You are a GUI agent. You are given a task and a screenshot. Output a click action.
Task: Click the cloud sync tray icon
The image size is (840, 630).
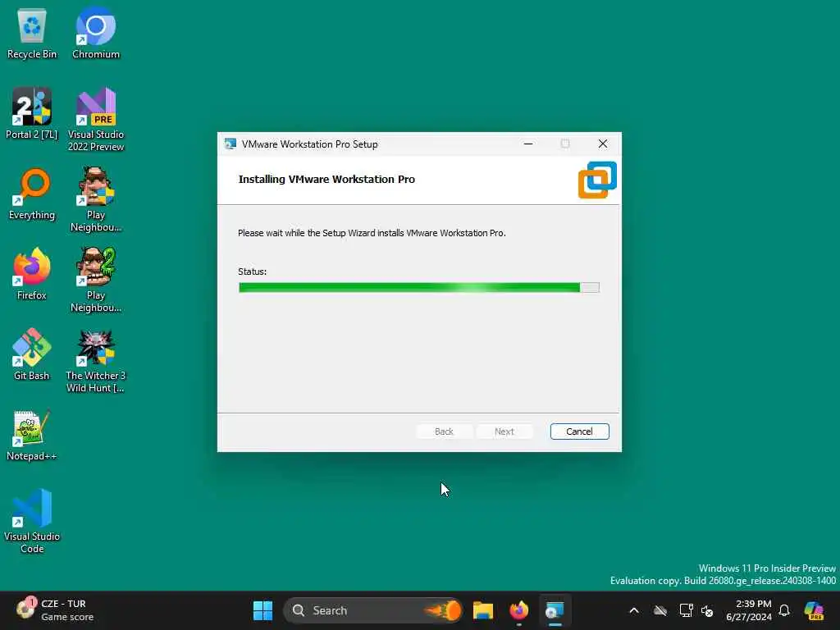660,610
